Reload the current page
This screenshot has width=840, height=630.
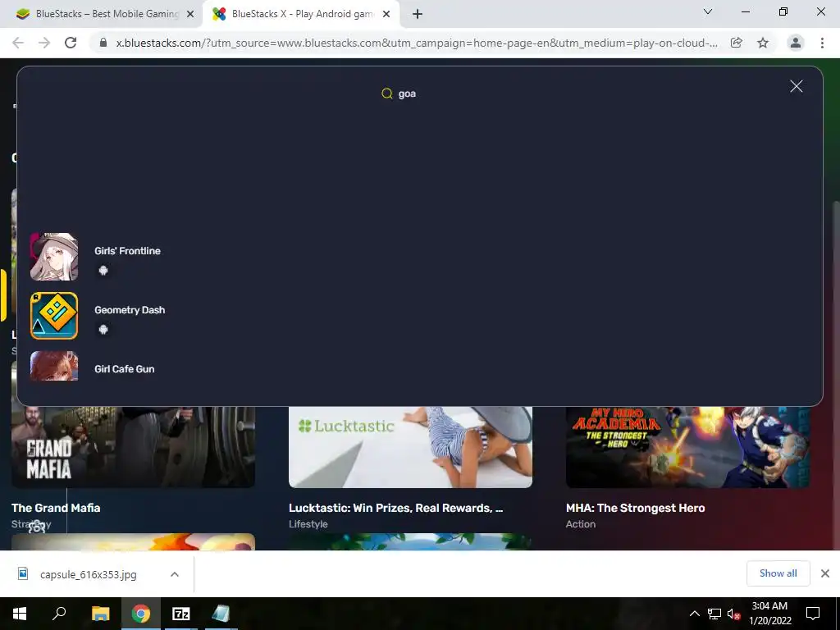[x=71, y=43]
